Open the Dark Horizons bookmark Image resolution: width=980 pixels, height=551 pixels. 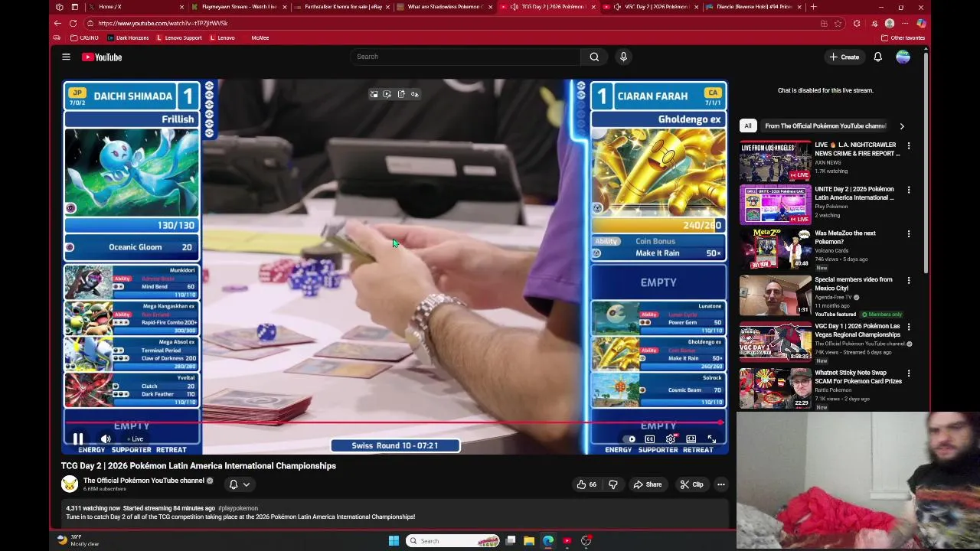tap(128, 37)
